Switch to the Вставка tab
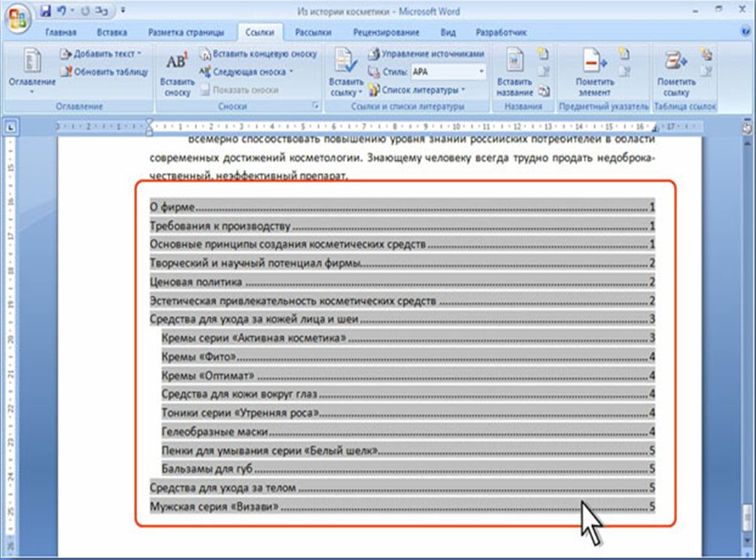The width and height of the screenshot is (756, 560). click(x=112, y=32)
